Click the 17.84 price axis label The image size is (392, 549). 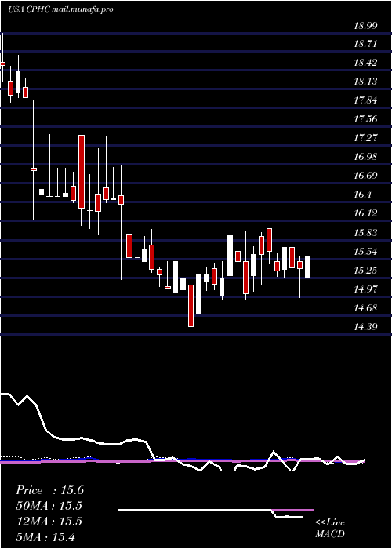pos(365,100)
